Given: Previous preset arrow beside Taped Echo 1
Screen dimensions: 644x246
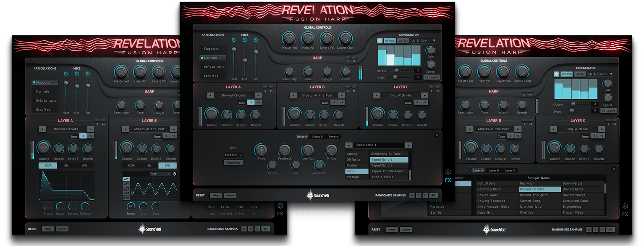Looking at the screenshot, I should pos(348,145).
